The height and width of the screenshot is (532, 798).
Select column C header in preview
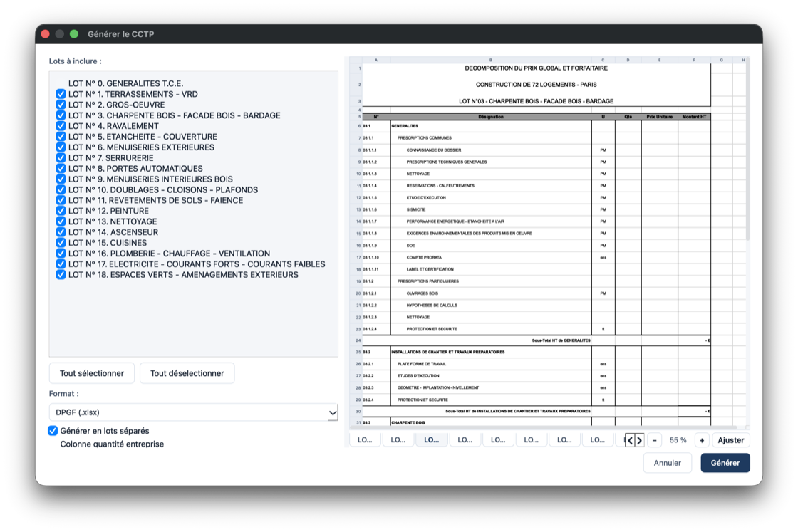click(x=603, y=60)
